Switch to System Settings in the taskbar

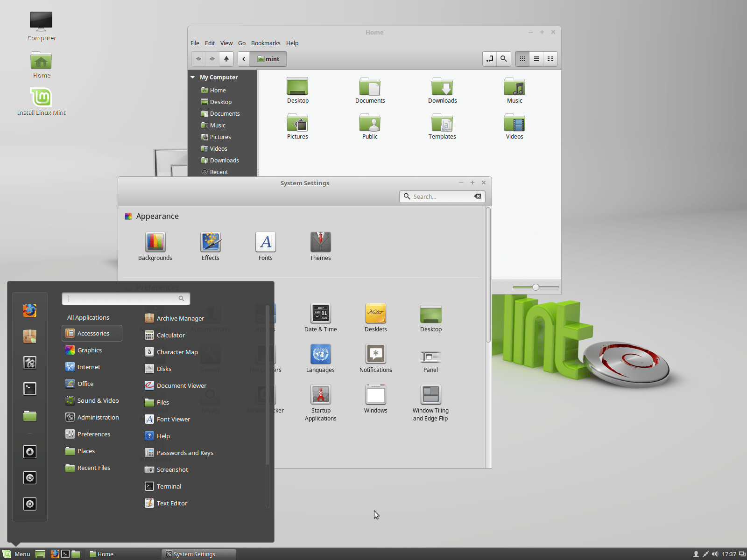(x=199, y=554)
